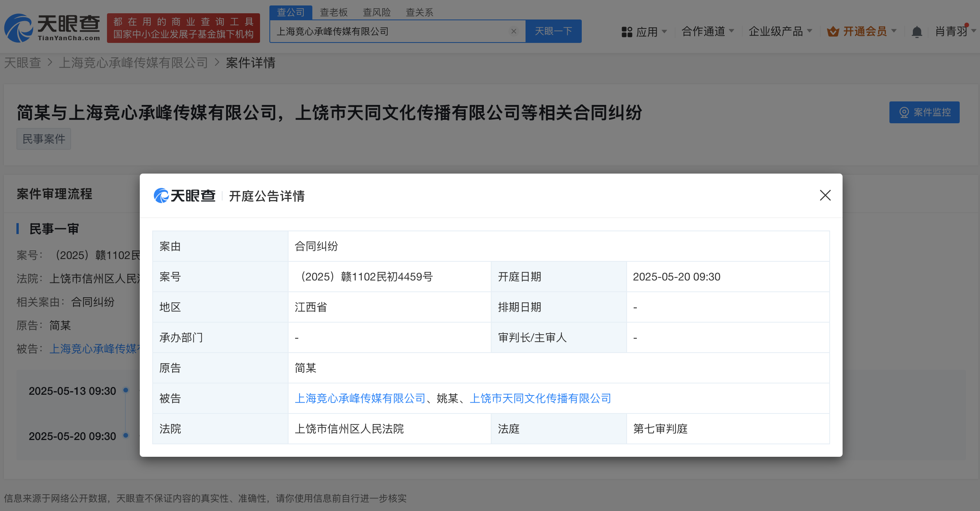Click the 开通会员 crown icon

tap(833, 32)
